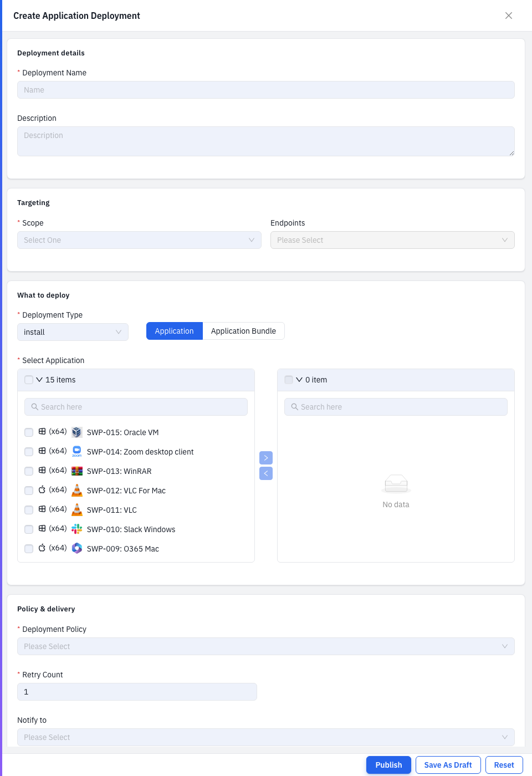Click SWP-015: Oracle VM text

pos(123,432)
